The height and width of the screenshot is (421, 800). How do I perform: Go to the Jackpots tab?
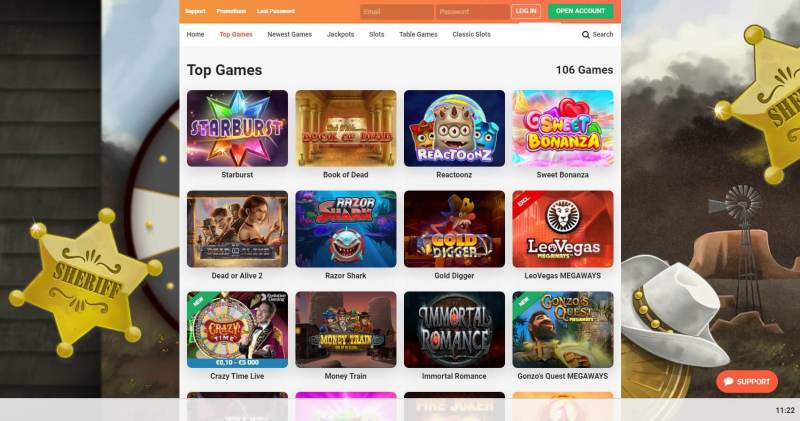click(340, 34)
